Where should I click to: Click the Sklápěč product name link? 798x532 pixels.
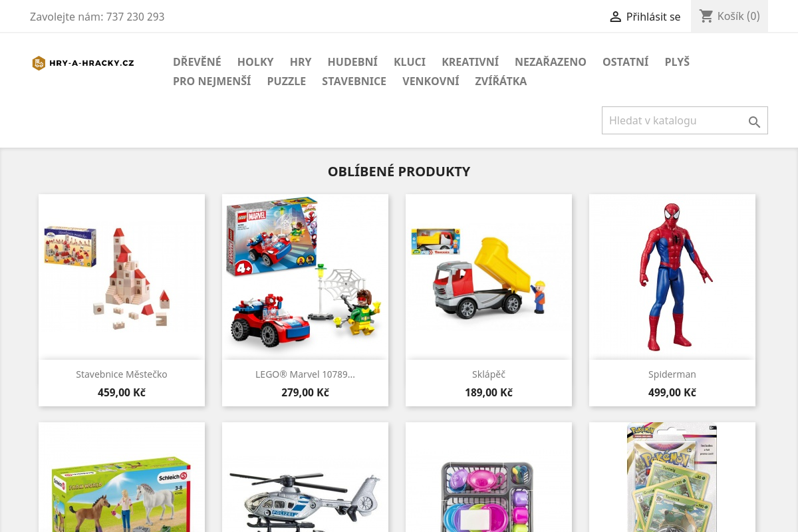click(489, 374)
